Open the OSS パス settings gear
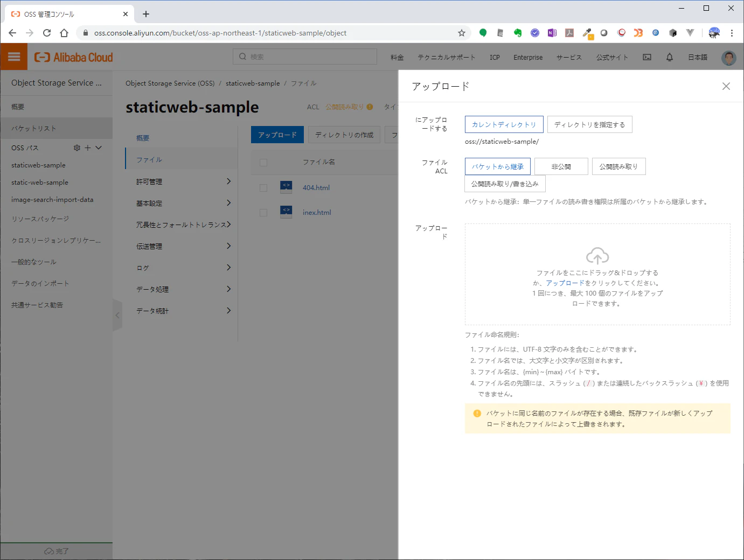This screenshot has width=744, height=560. coord(77,148)
